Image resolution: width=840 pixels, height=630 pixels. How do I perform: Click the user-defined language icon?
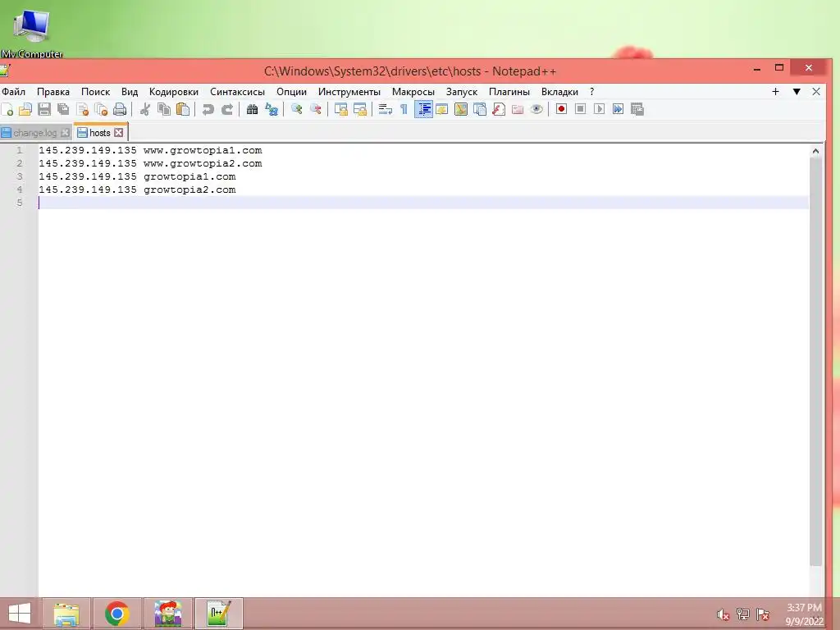click(x=442, y=109)
